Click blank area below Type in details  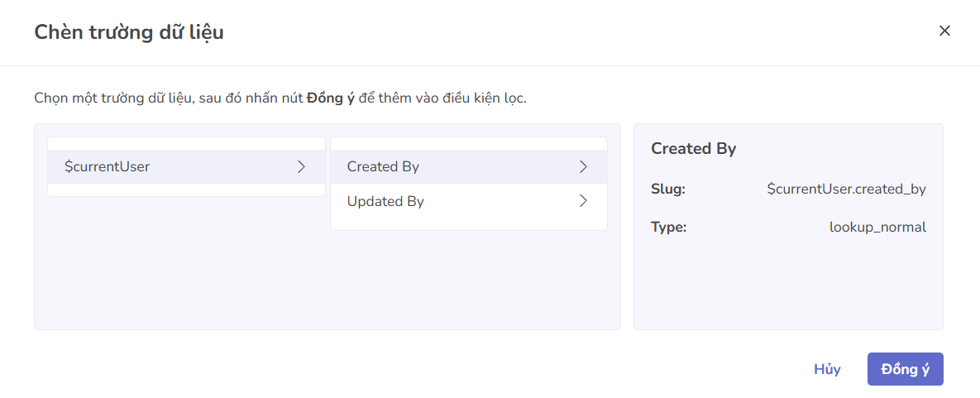788,281
